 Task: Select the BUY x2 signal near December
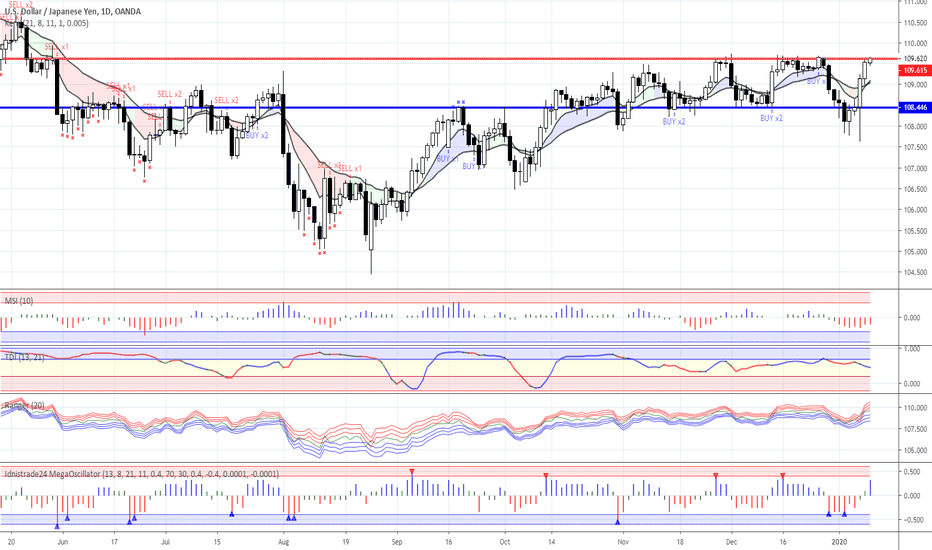click(x=771, y=118)
